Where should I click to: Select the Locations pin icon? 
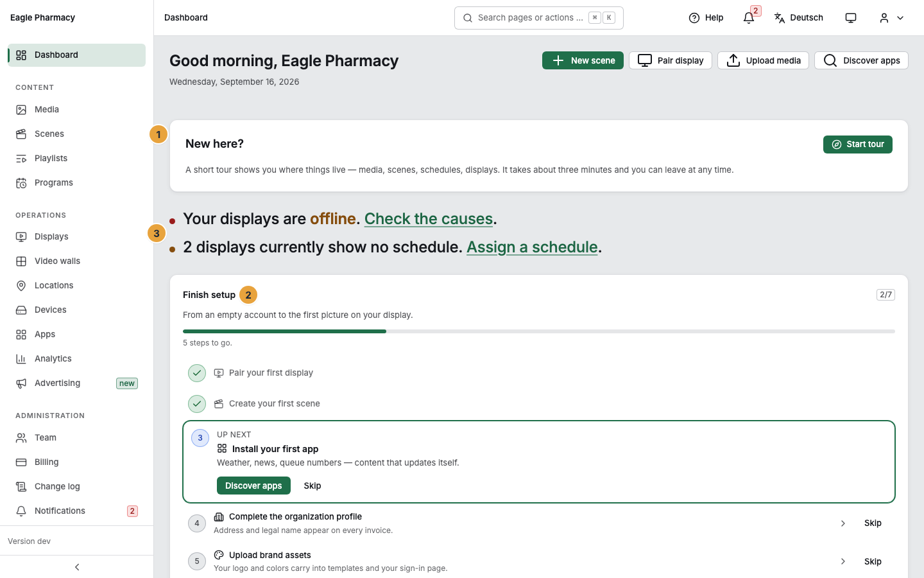[x=21, y=286]
